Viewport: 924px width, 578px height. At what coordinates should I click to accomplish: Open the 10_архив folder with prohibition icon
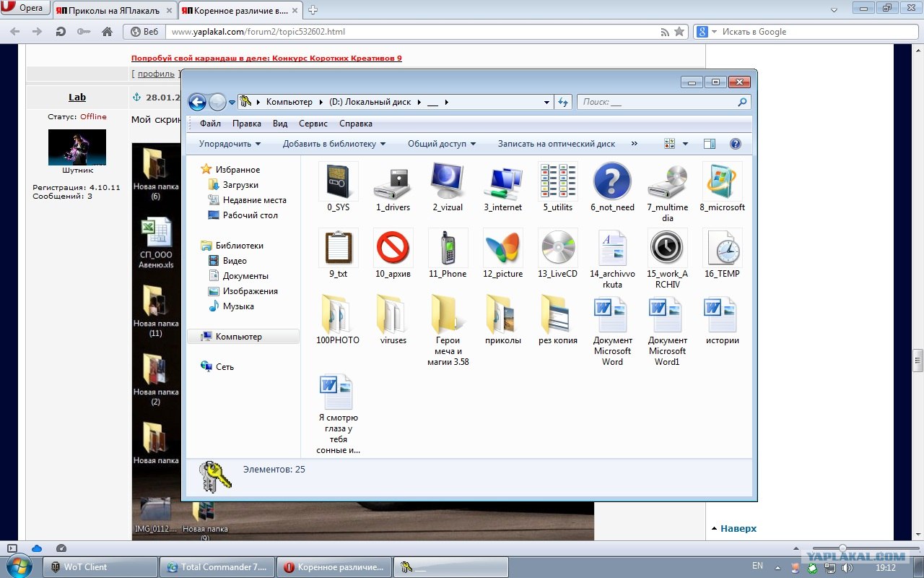(x=393, y=248)
